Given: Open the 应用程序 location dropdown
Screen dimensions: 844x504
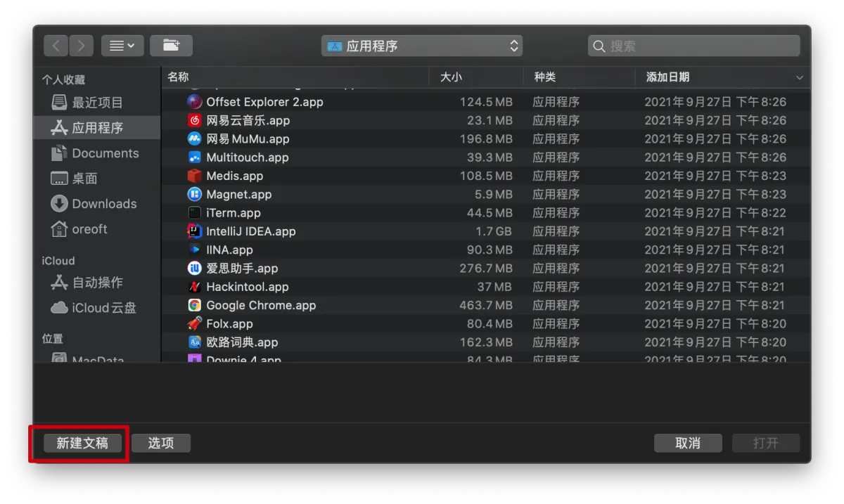Looking at the screenshot, I should click(x=422, y=46).
